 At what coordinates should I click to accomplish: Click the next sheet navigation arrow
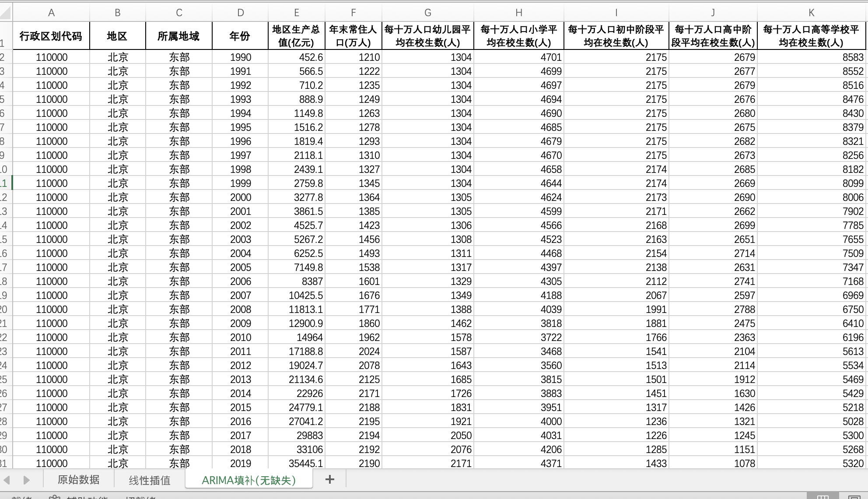pyautogui.click(x=26, y=480)
